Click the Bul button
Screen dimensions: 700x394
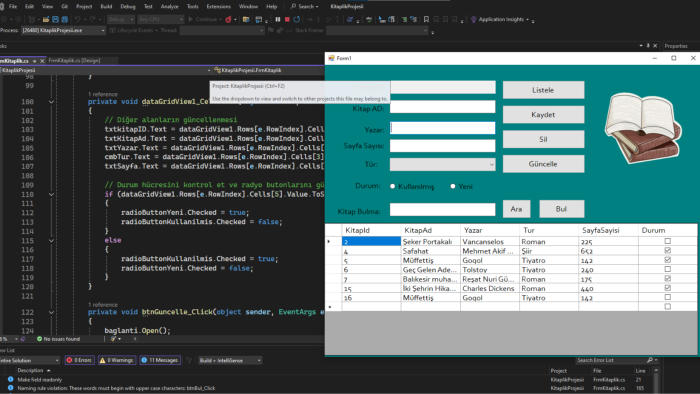coord(562,209)
